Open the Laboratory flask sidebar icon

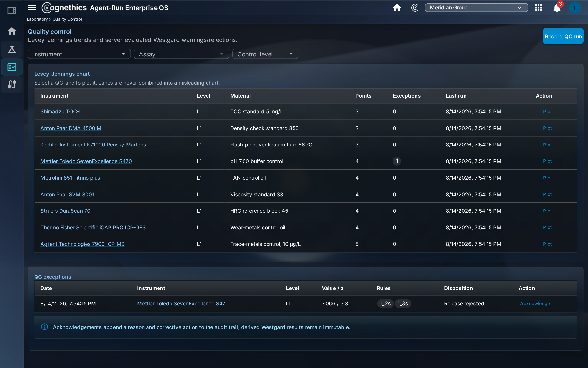click(x=12, y=50)
